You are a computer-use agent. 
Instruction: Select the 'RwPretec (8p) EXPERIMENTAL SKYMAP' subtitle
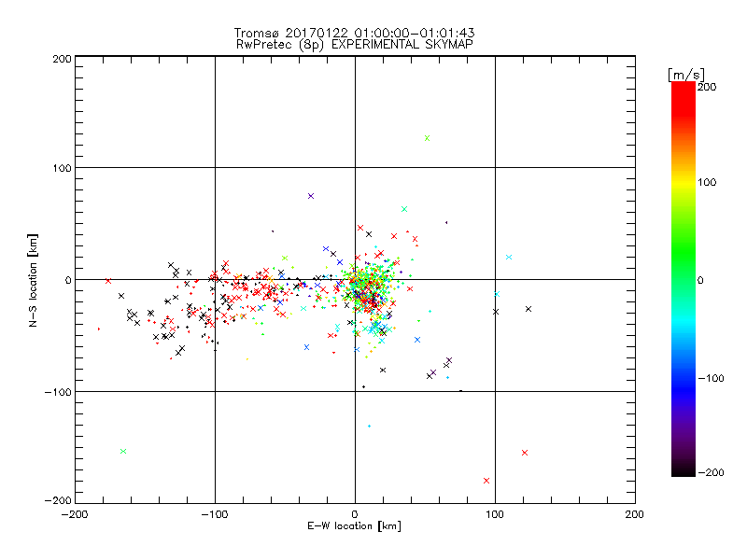354,45
